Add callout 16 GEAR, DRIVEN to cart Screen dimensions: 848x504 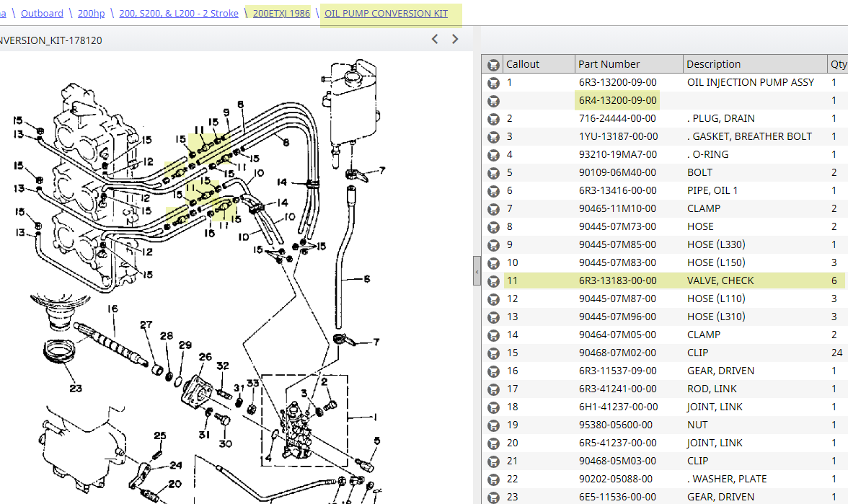(x=493, y=371)
